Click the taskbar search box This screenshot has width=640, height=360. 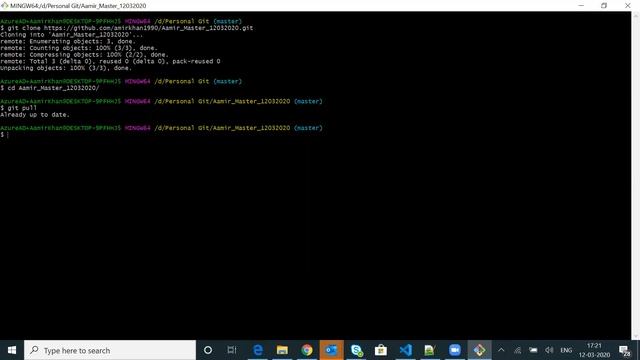pos(110,350)
